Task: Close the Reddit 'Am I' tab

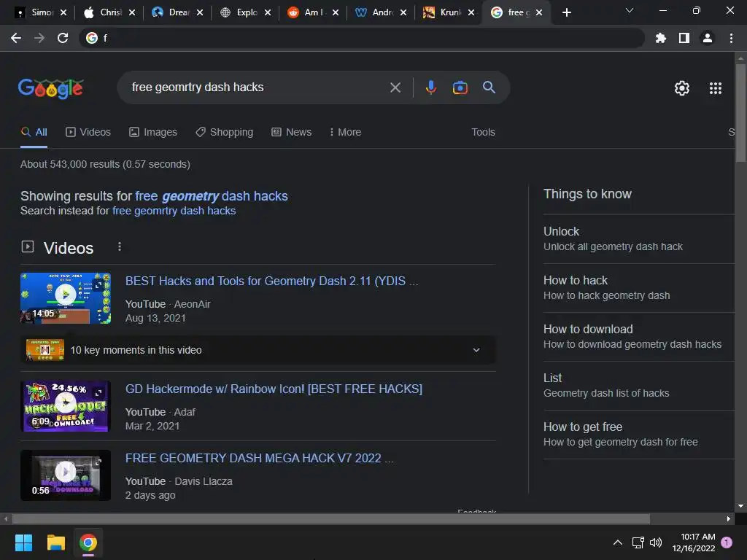Action: tap(336, 12)
